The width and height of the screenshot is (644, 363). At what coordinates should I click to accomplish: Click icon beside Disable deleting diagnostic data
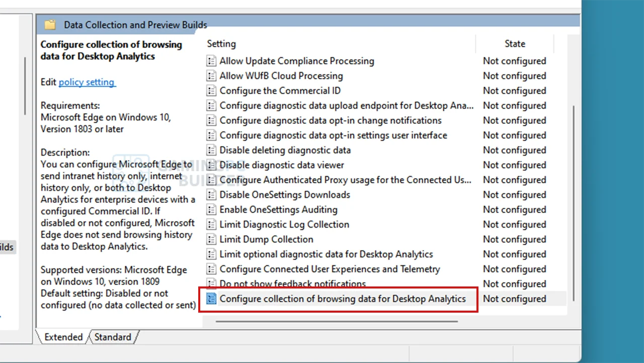(211, 150)
